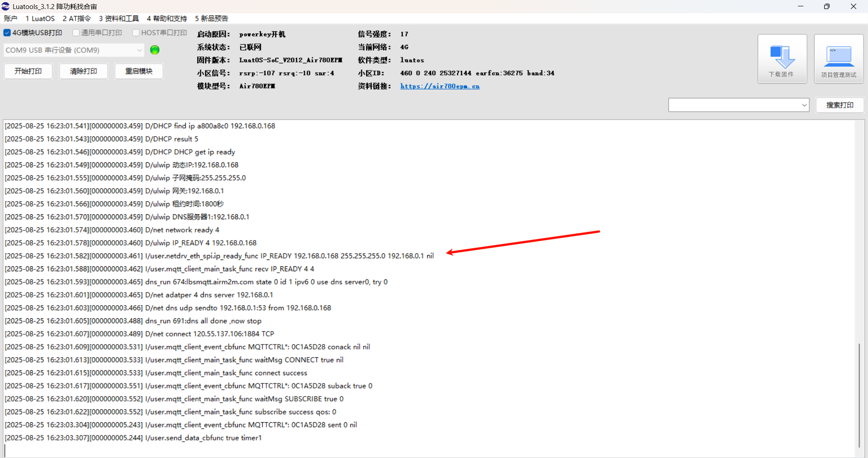The width and height of the screenshot is (868, 458).
Task: Click the log line '租约时间:1800秒'
Action: coord(114,204)
